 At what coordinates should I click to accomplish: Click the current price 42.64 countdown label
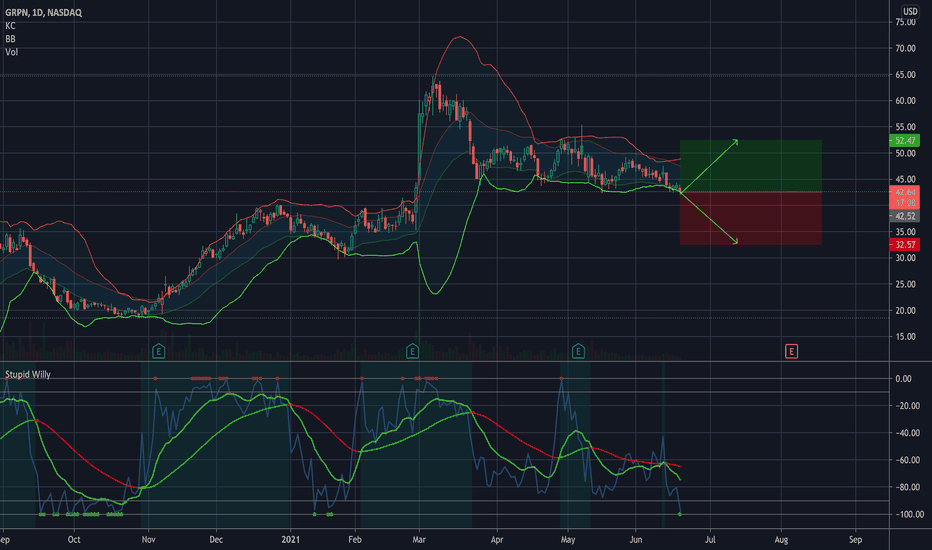[905, 197]
